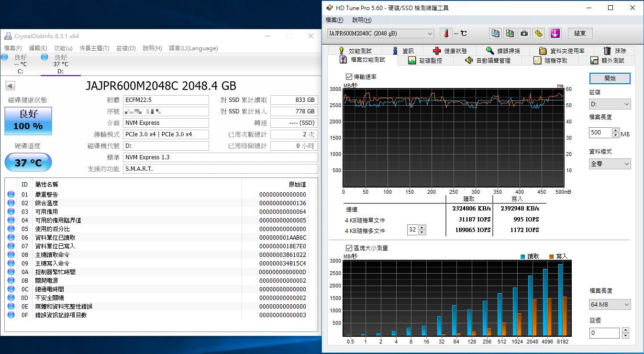Open the 資料模式 全零 dropdown

[610, 164]
